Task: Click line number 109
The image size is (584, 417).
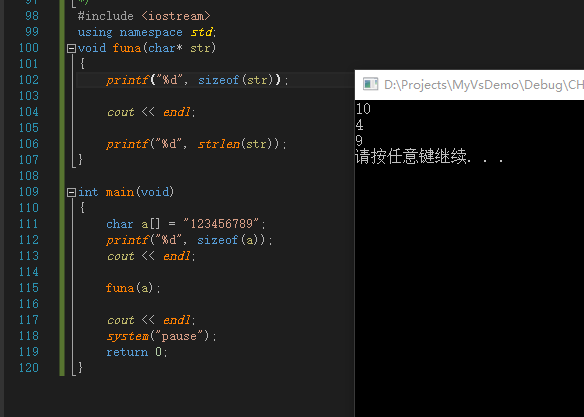Action: pos(29,192)
